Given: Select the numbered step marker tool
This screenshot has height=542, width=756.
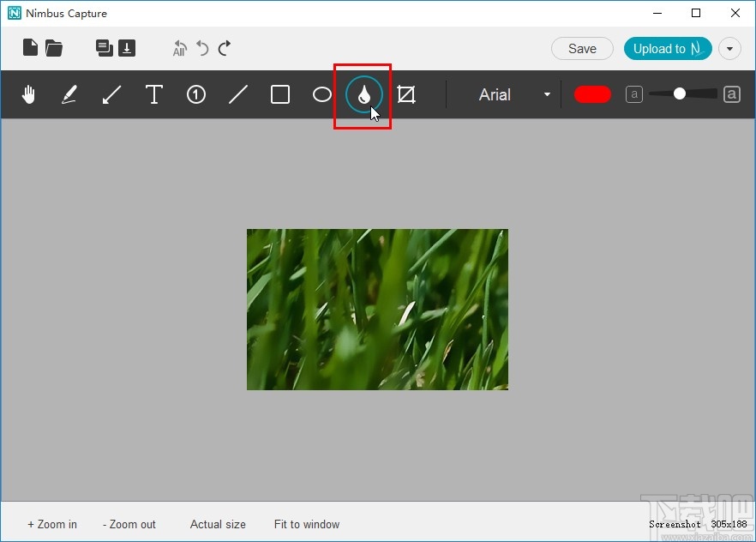Looking at the screenshot, I should pos(195,94).
